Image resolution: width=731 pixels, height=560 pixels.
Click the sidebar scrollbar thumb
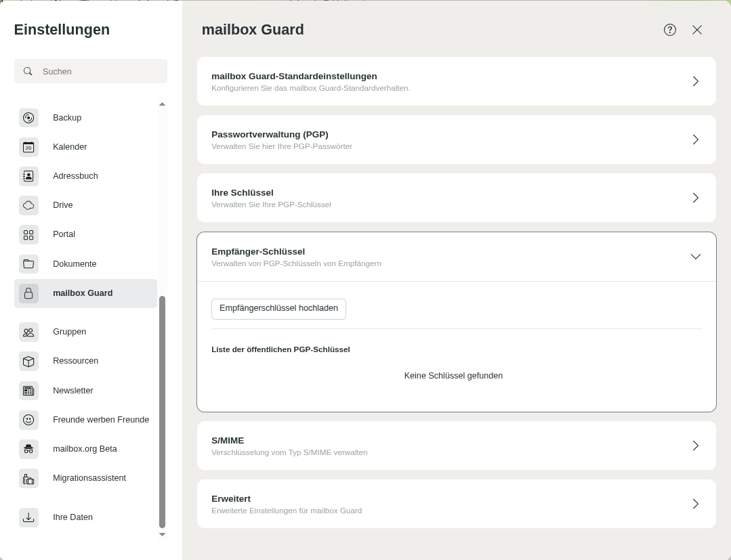click(x=162, y=412)
